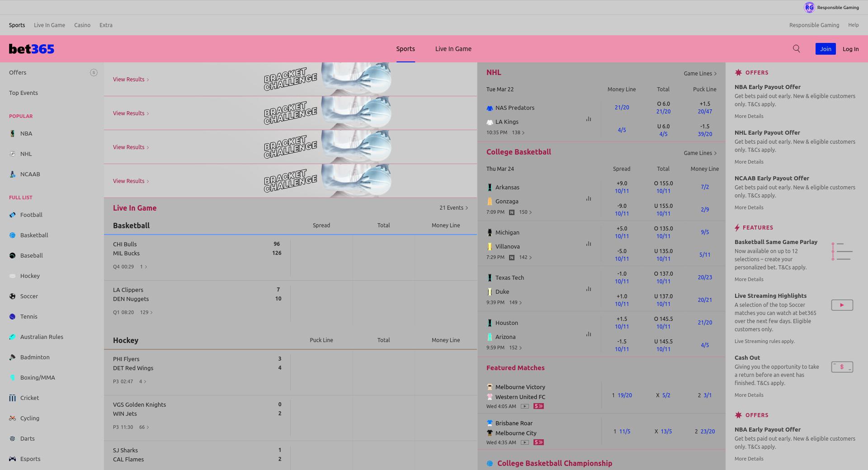Click the Basketball icon in full list
Screen dimensions: 868x470
coord(13,235)
